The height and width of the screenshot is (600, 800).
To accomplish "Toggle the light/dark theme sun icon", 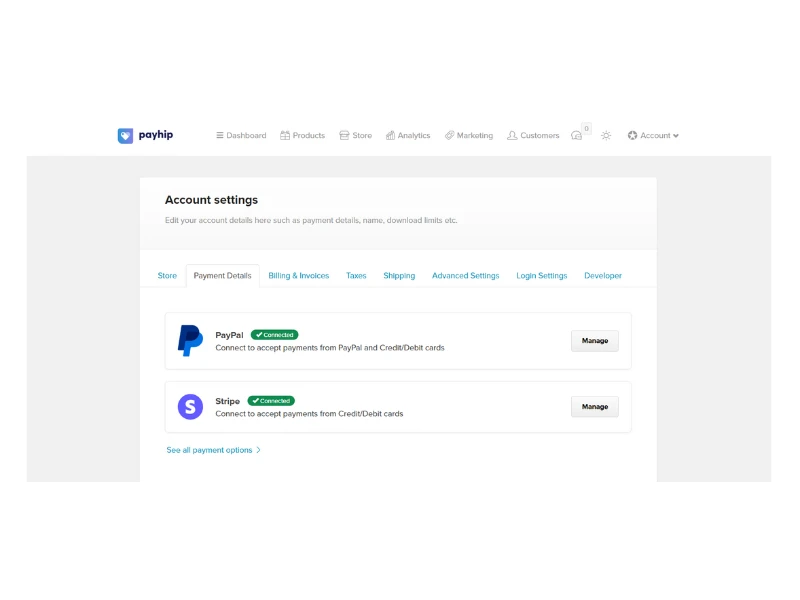I will coord(606,136).
